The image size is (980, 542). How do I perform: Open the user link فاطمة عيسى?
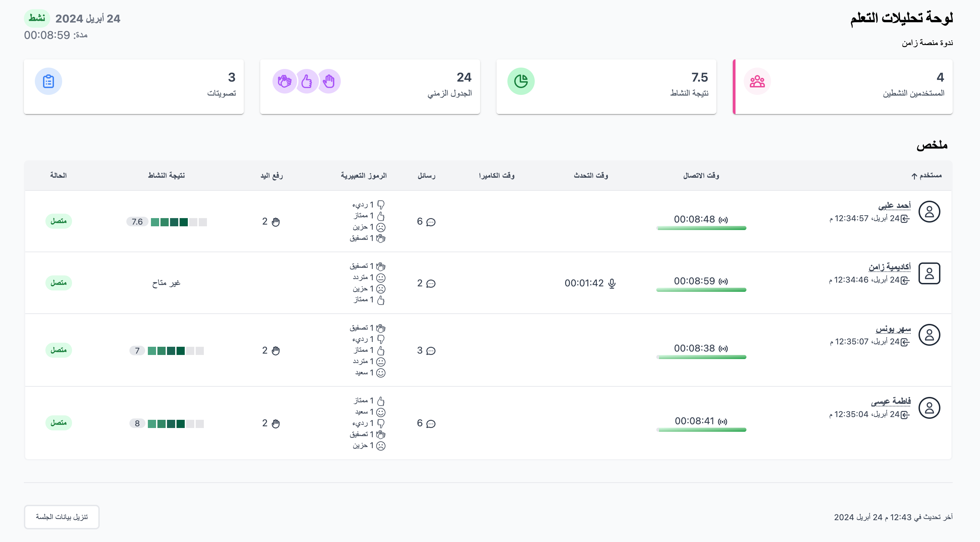891,401
